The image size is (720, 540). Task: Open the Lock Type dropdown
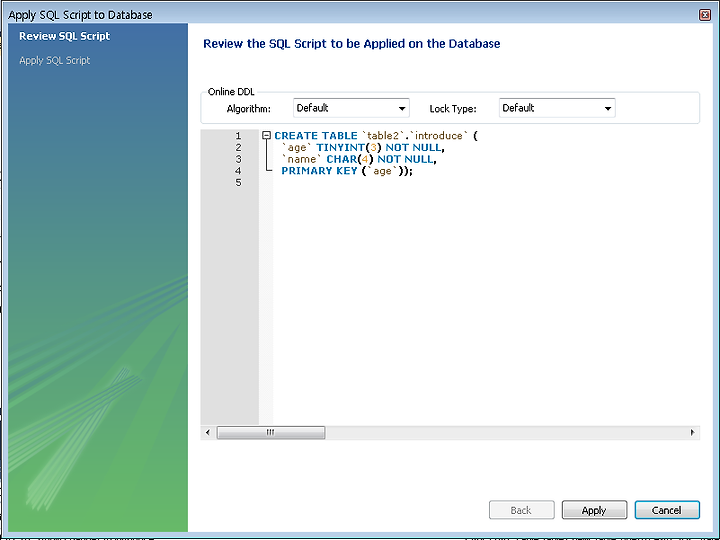(557, 108)
